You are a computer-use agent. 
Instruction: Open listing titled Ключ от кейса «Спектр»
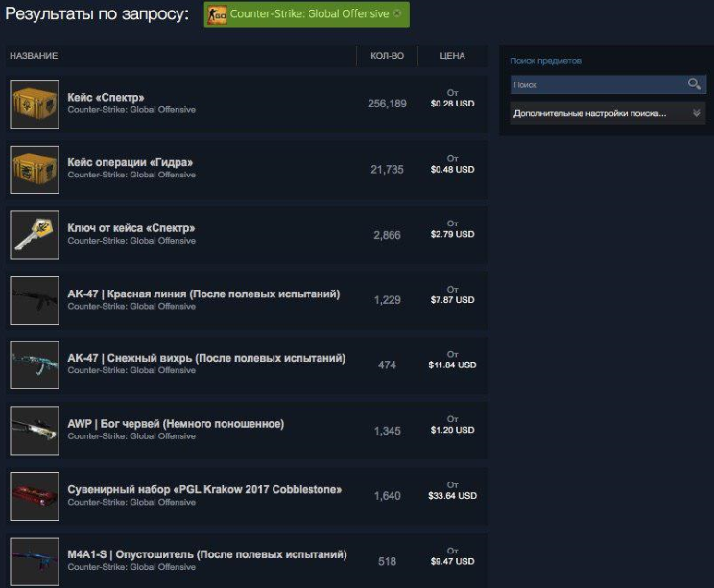[131, 228]
